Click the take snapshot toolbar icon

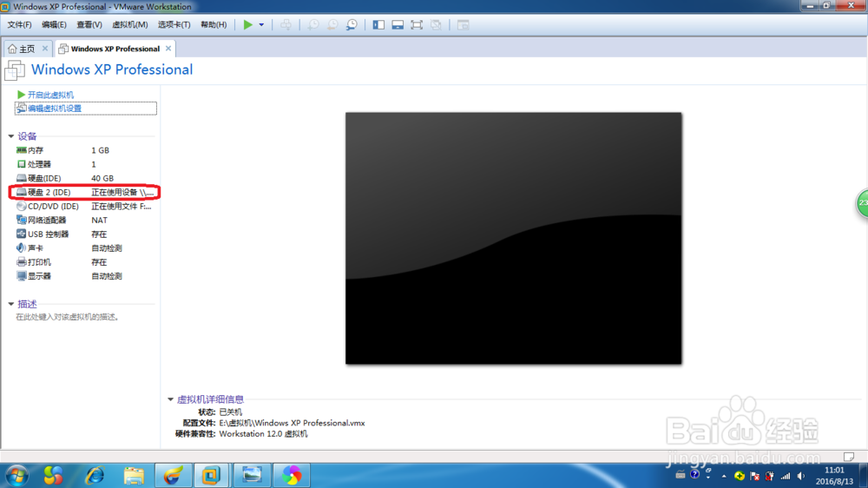(313, 24)
